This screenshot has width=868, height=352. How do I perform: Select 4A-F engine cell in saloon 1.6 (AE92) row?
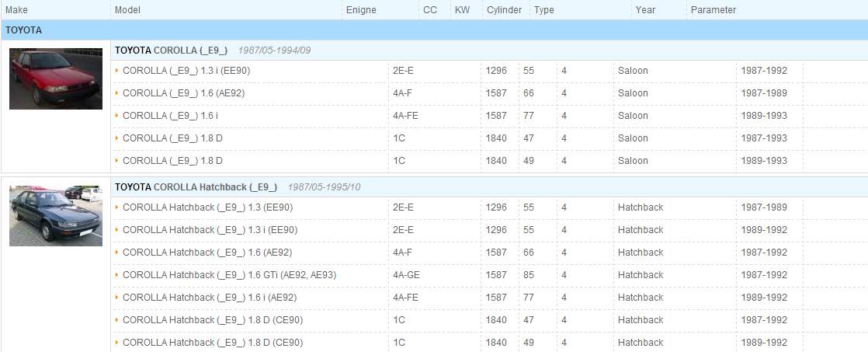[402, 93]
